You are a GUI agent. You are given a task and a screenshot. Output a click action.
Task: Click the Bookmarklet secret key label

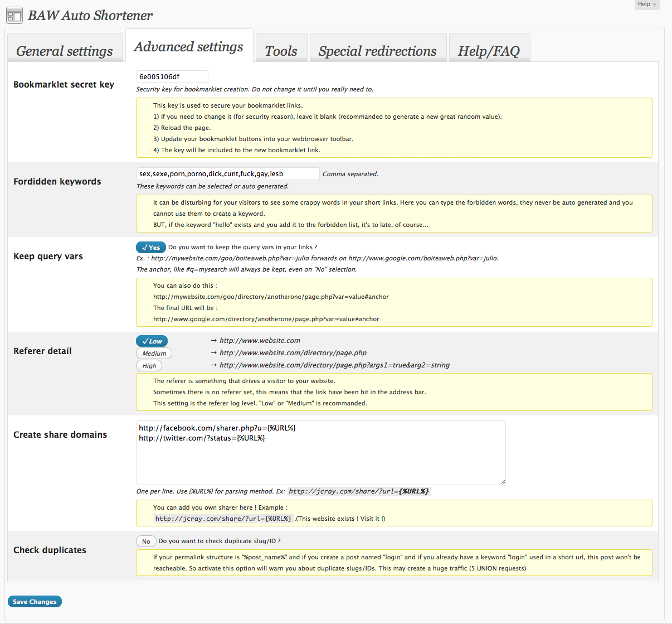(x=64, y=84)
